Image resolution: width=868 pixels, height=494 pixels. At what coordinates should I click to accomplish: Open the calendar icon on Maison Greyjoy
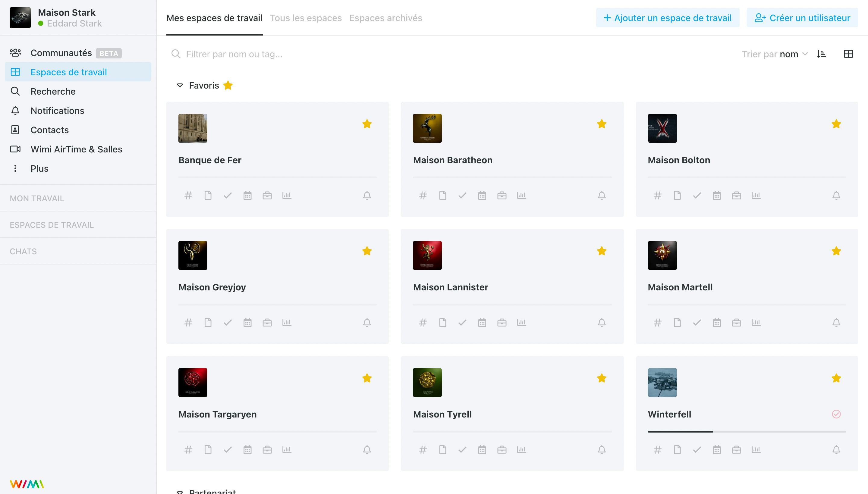[247, 322]
